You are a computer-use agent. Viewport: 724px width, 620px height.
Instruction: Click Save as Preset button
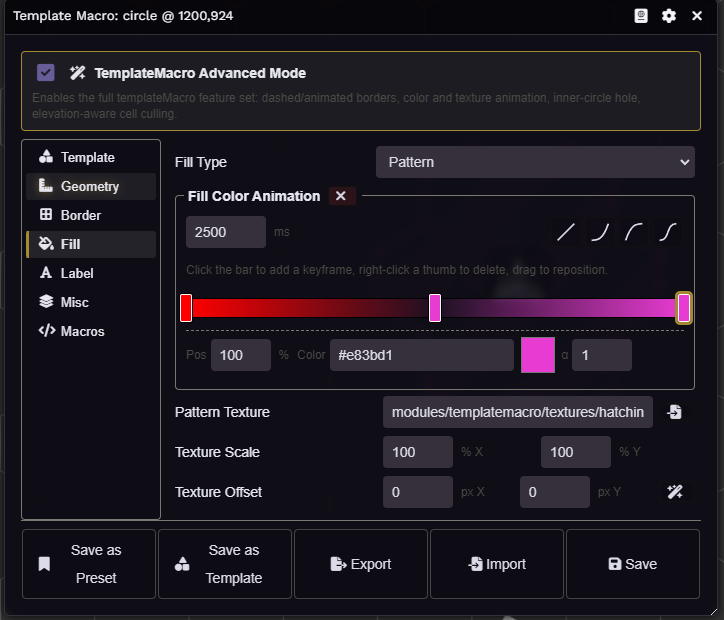coord(89,564)
